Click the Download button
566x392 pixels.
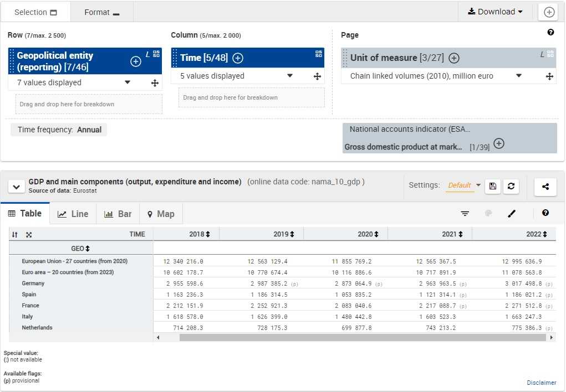pyautogui.click(x=495, y=12)
